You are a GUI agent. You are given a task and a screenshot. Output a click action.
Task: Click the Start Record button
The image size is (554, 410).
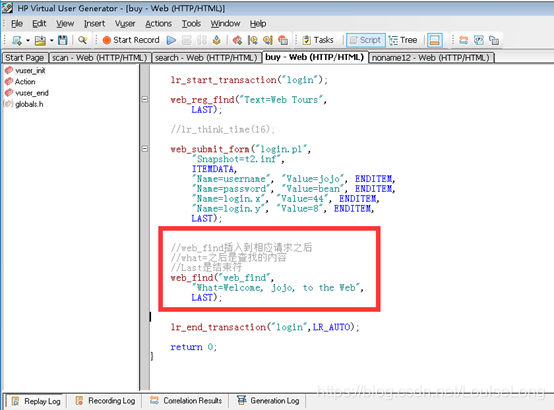[131, 40]
